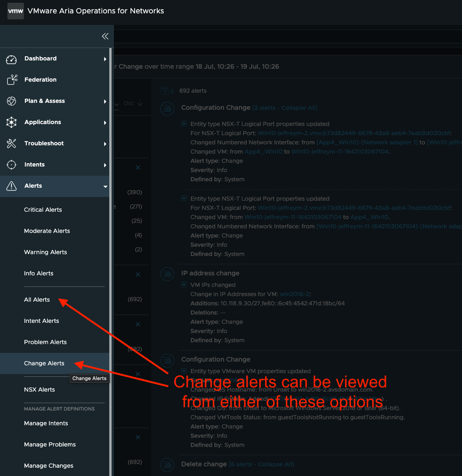Click the MANAGE ALERT DEFINITIONS section label
462x476 pixels.
point(59,409)
